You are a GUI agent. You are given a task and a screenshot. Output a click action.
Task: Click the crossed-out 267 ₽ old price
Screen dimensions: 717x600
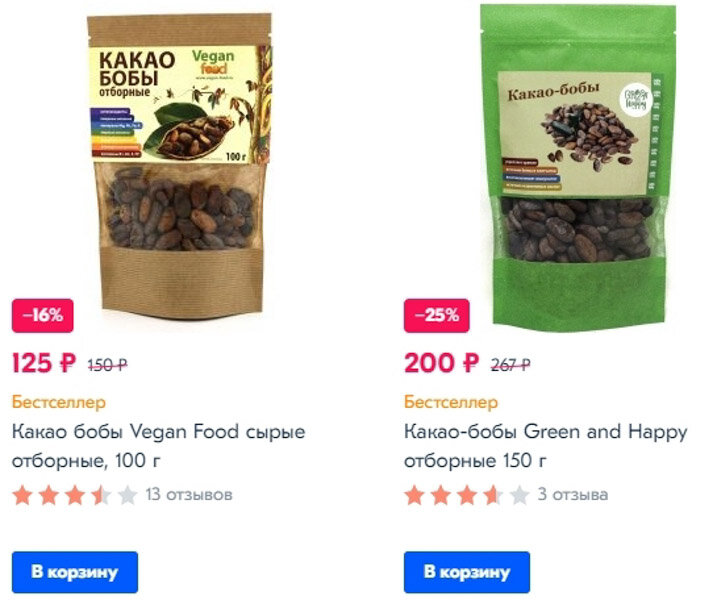511,365
